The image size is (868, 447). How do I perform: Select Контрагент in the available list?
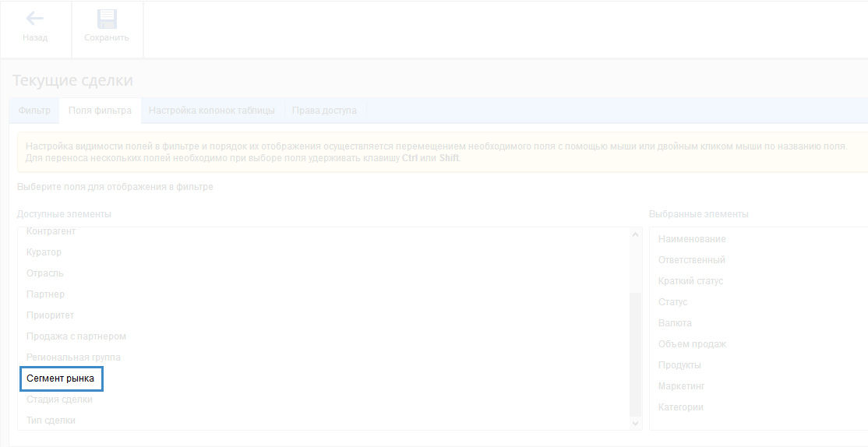(x=51, y=232)
